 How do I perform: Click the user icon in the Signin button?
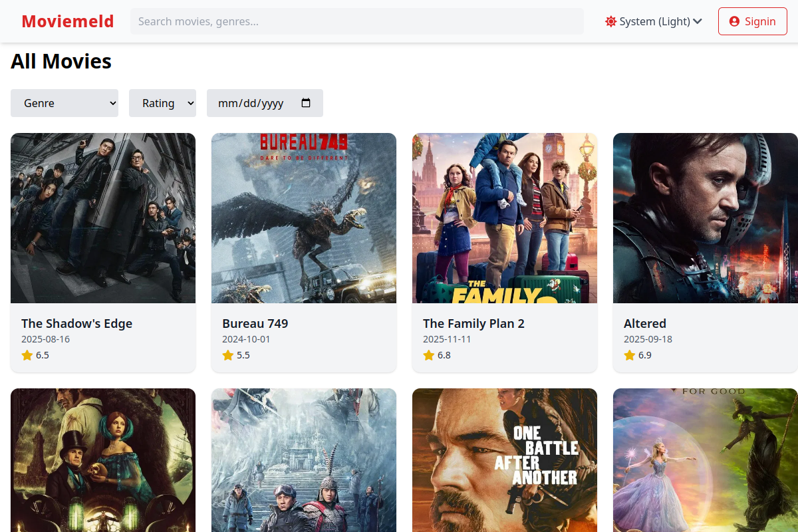(734, 21)
